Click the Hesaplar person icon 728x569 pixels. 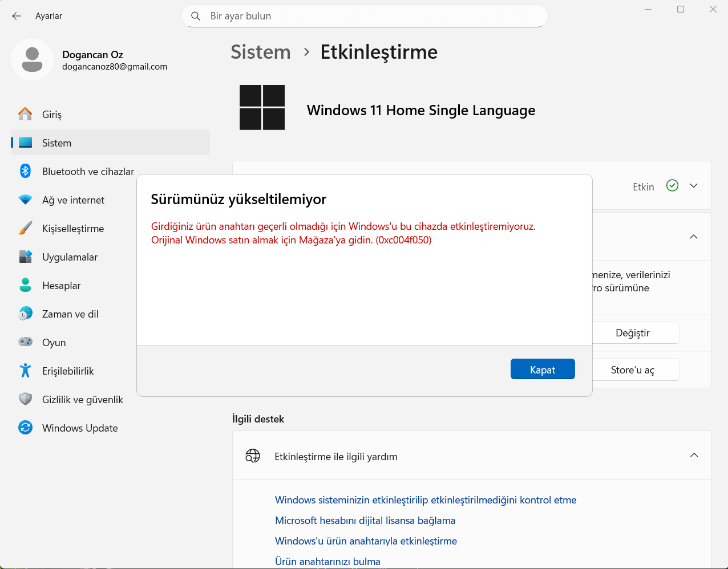(25, 285)
